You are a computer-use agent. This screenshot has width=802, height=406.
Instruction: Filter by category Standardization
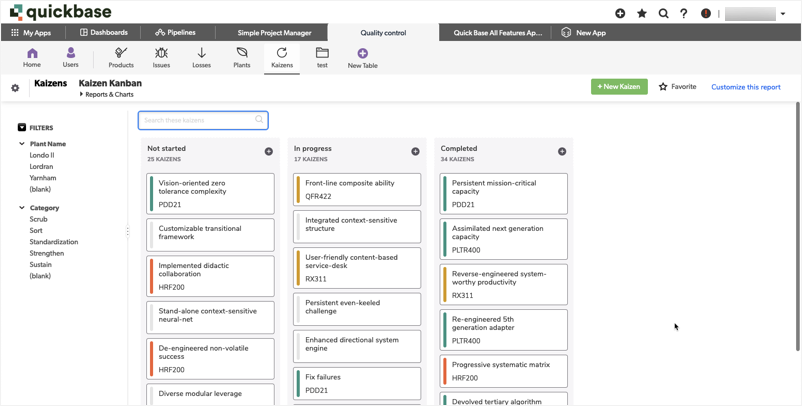[x=54, y=242]
